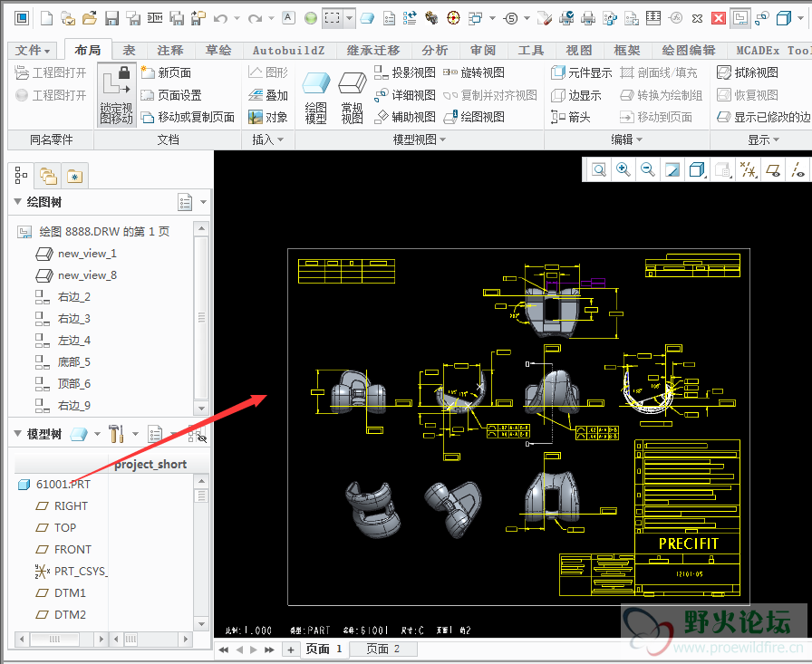Show Modified Edges (显示已修改的边)

pyautogui.click(x=764, y=118)
